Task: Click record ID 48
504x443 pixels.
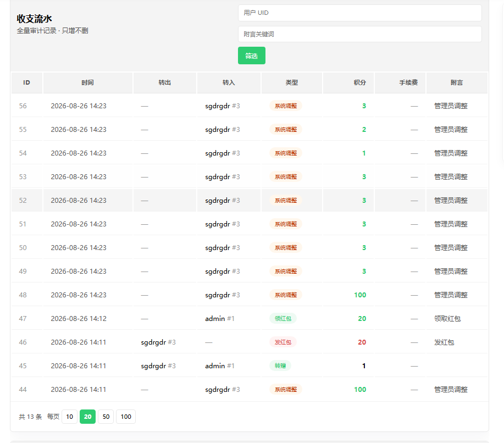Action: pyautogui.click(x=23, y=295)
